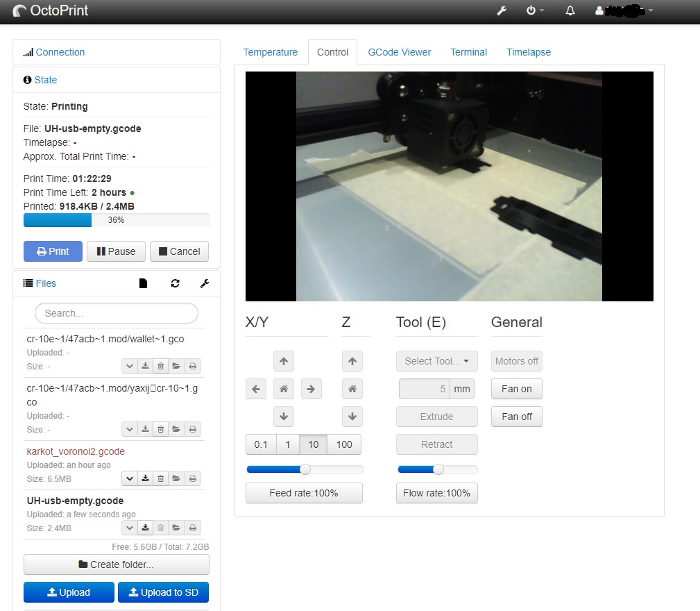Click the extrusion amount mm field
This screenshot has height=611, width=700.
tap(425, 389)
